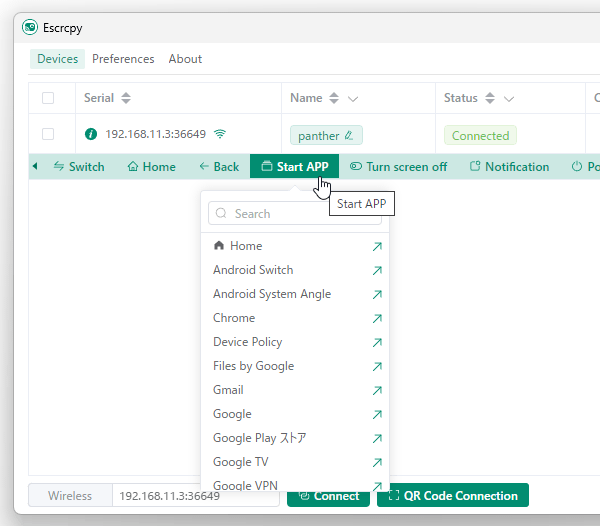Sort devices by Name arrows
Viewport: 600px width, 526px height.
pos(334,98)
